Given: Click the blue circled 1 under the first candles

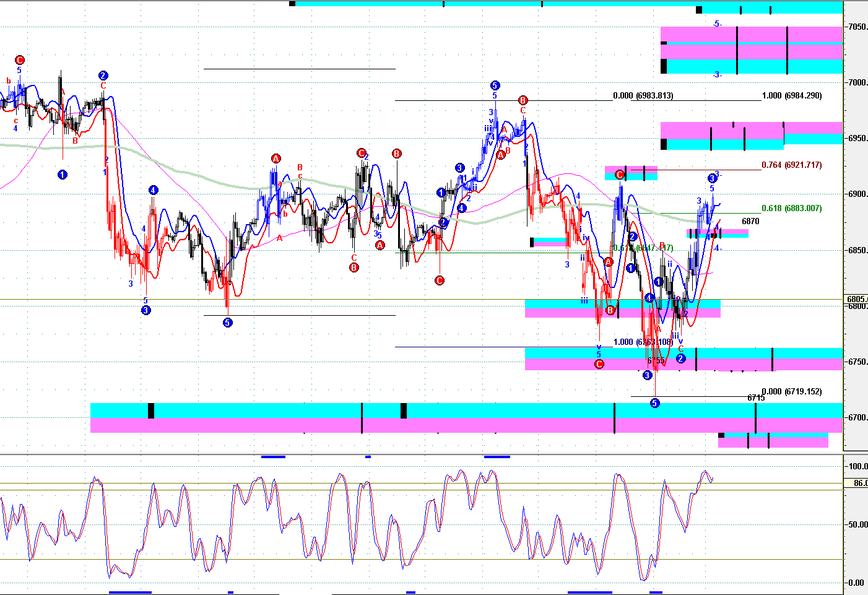Looking at the screenshot, I should point(63,175).
